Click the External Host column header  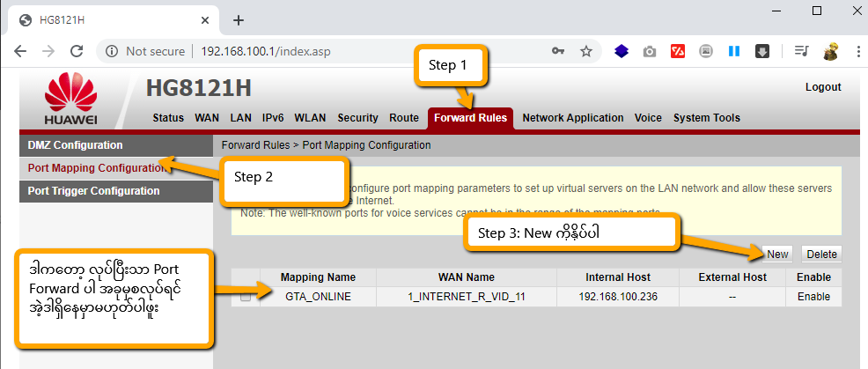click(x=732, y=277)
